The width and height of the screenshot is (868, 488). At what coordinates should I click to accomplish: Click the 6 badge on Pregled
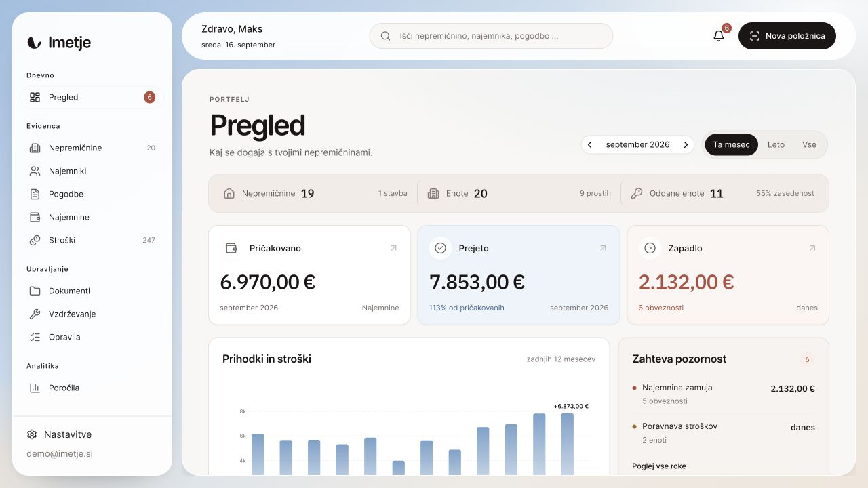point(149,97)
